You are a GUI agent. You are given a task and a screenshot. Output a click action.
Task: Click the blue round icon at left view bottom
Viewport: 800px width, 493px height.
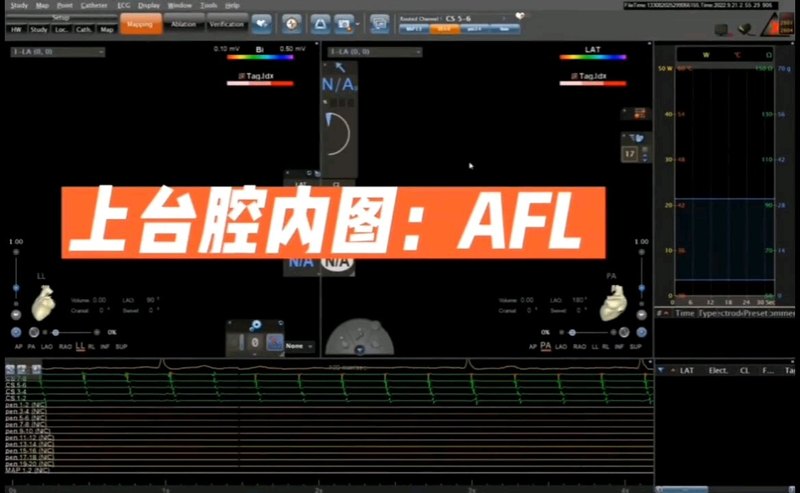click(x=16, y=332)
